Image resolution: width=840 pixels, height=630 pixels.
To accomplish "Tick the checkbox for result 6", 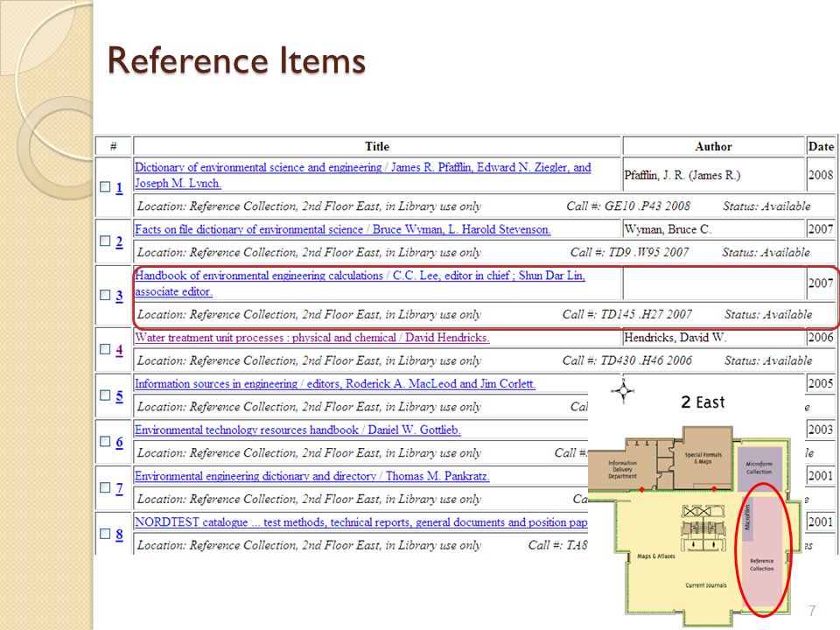I will (x=106, y=441).
